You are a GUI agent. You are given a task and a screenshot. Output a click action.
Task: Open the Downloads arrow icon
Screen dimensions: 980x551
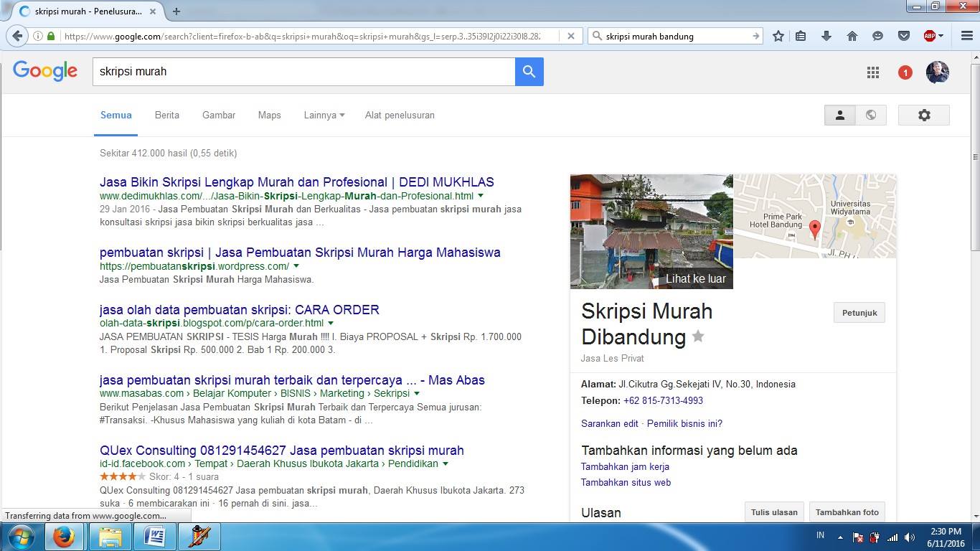point(826,36)
